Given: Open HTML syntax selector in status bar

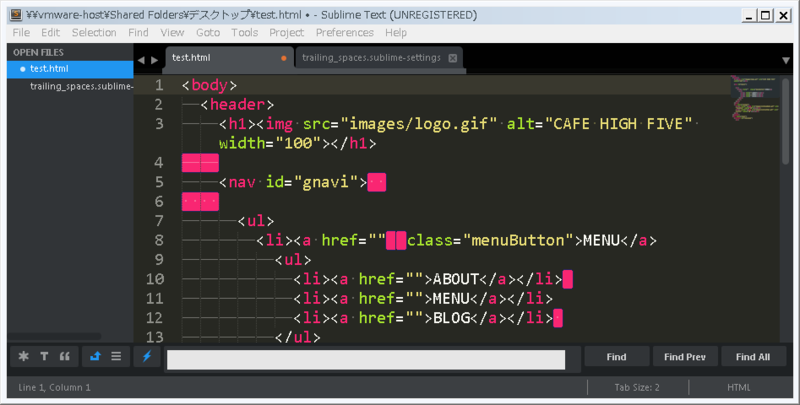Looking at the screenshot, I should point(739,388).
